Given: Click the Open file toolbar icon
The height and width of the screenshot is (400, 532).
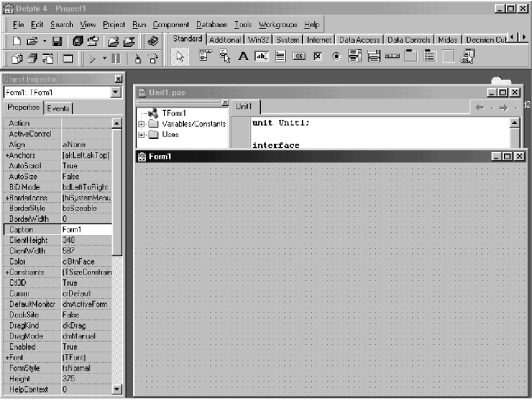Looking at the screenshot, I should pyautogui.click(x=32, y=41).
